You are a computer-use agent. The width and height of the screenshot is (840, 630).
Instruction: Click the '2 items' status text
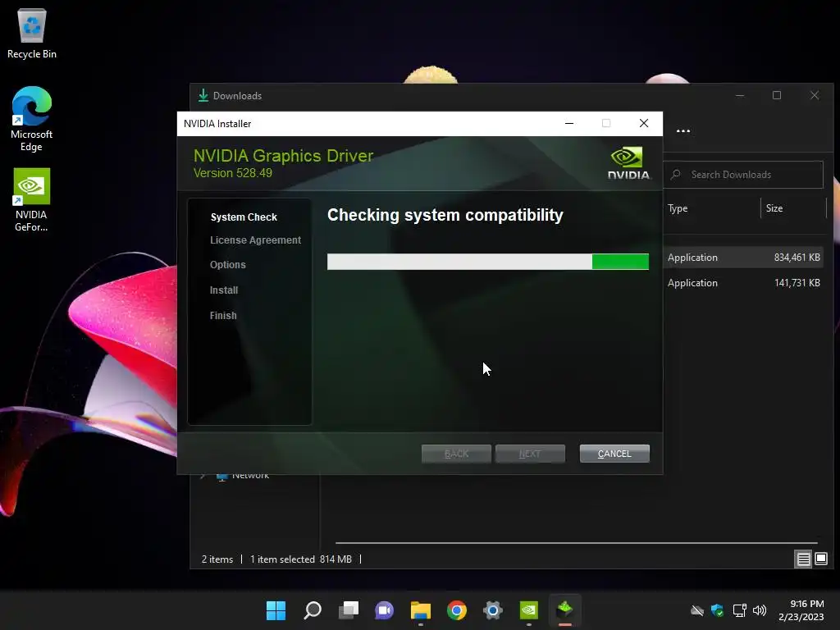tap(217, 559)
